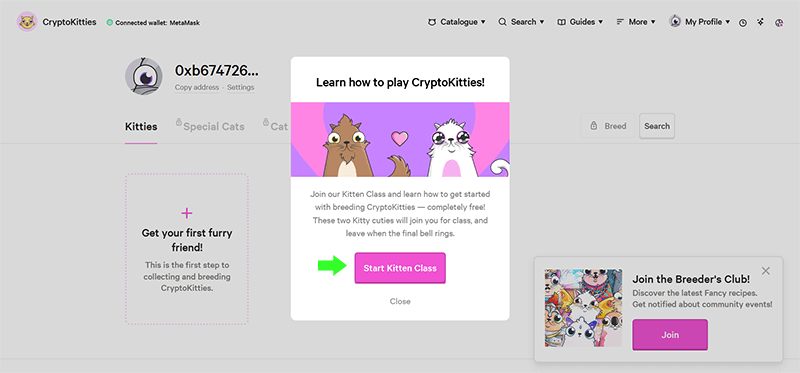This screenshot has height=373, width=800.
Task: Click the Start Kitten Class button
Action: pyautogui.click(x=400, y=268)
